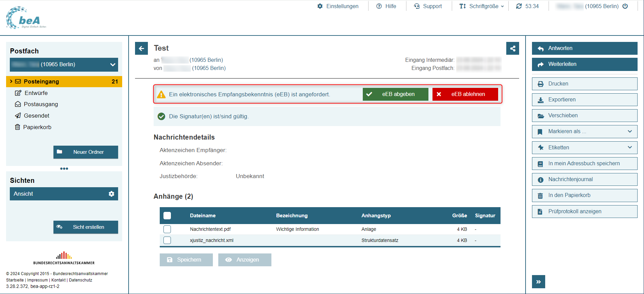Open the Datenschutz footer link

click(81, 280)
